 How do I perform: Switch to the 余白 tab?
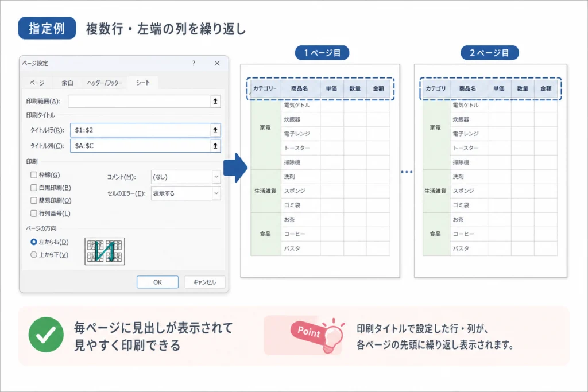coord(68,83)
